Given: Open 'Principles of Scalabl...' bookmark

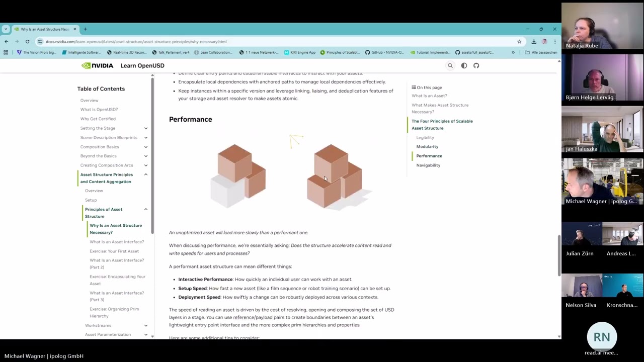Looking at the screenshot, I should click(x=340, y=52).
